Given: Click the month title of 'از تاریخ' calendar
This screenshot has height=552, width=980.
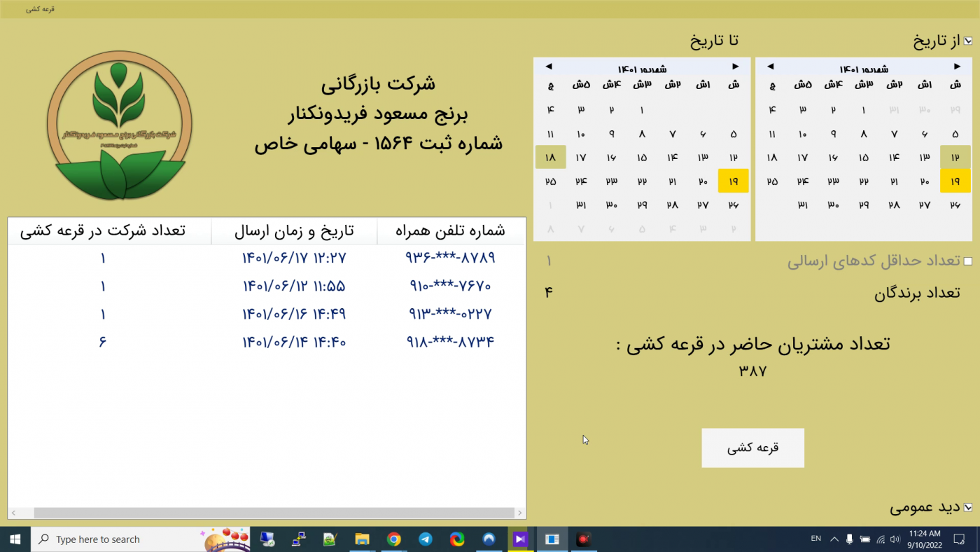Looking at the screenshot, I should pyautogui.click(x=864, y=69).
